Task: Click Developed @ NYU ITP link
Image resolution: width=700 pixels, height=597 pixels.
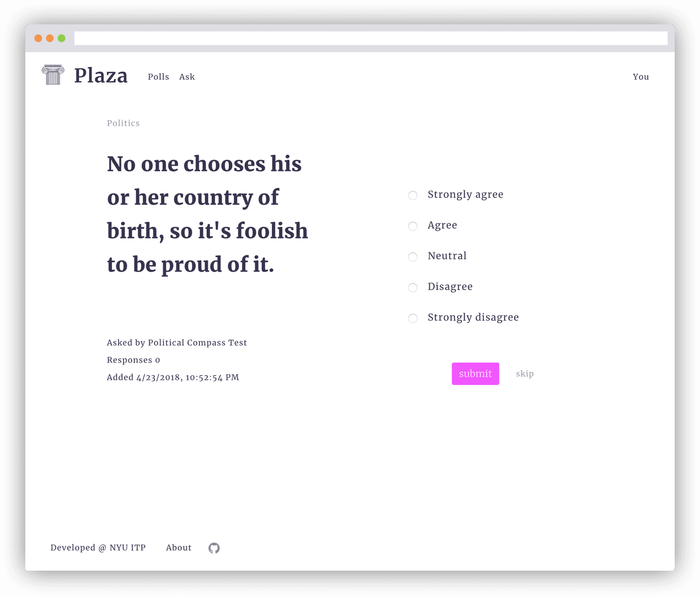Action: 98,548
